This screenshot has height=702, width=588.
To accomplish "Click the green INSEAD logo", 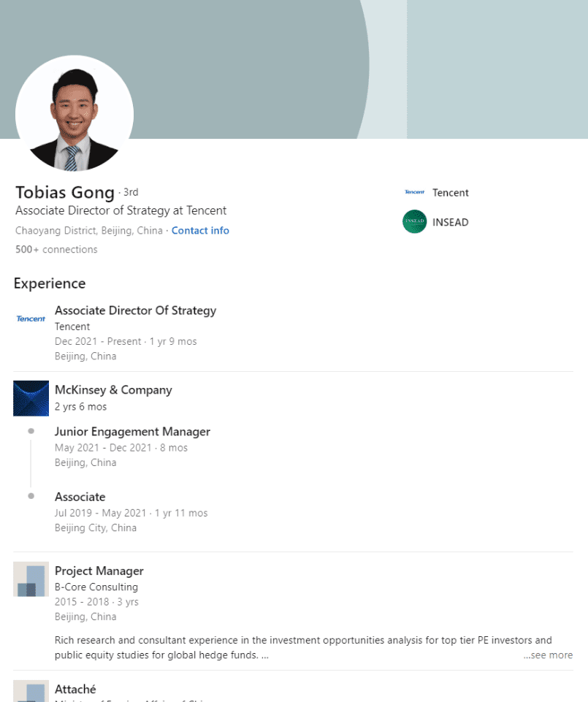I will (x=414, y=222).
